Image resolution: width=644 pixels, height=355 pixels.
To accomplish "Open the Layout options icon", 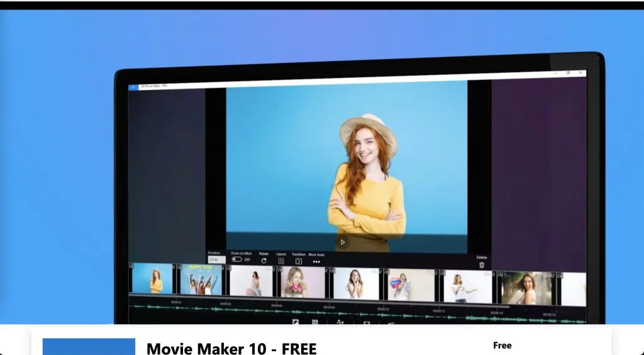I will pos(281,261).
